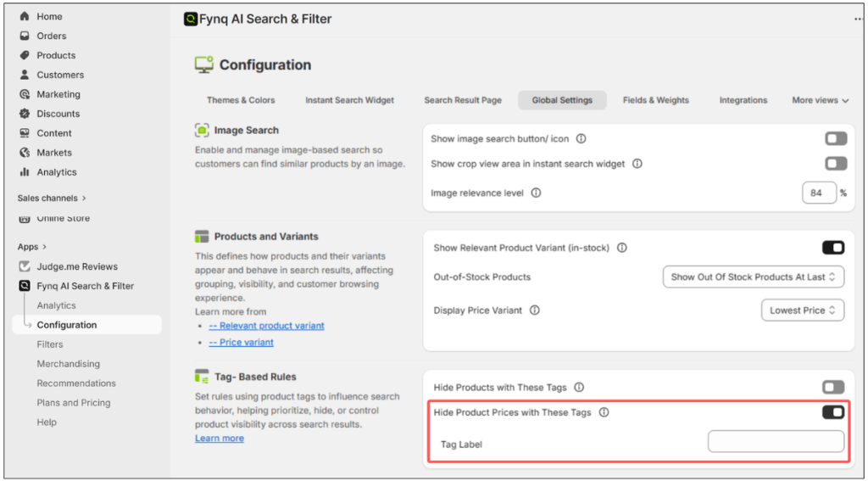Click the Marketing target icon
868x481 pixels.
point(25,94)
